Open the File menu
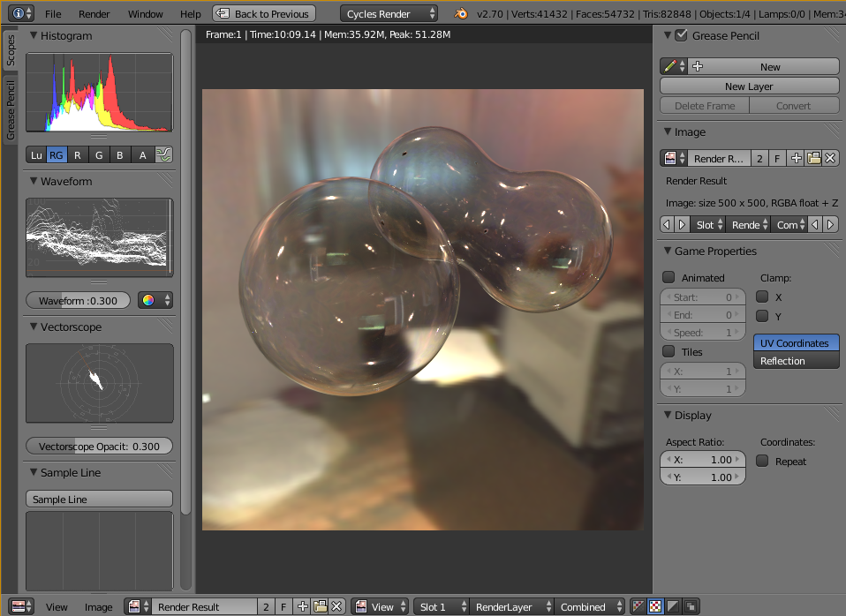The image size is (846, 616). pos(53,14)
